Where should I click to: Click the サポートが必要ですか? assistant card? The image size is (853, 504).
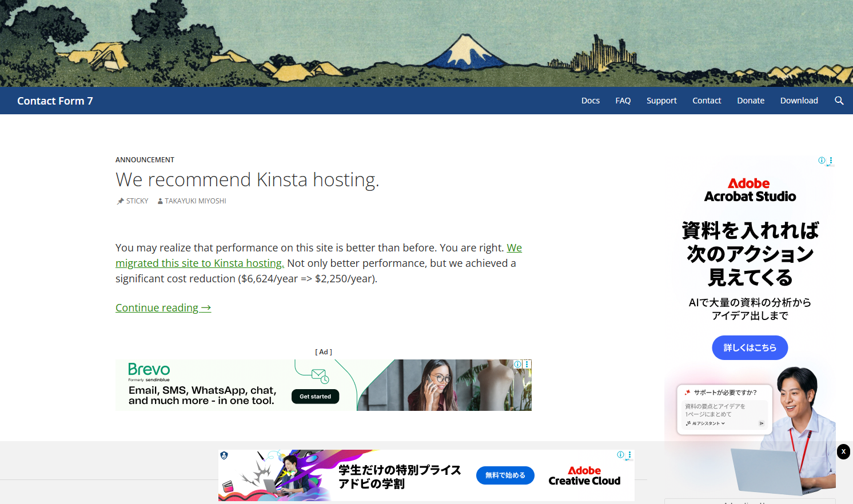(x=725, y=410)
